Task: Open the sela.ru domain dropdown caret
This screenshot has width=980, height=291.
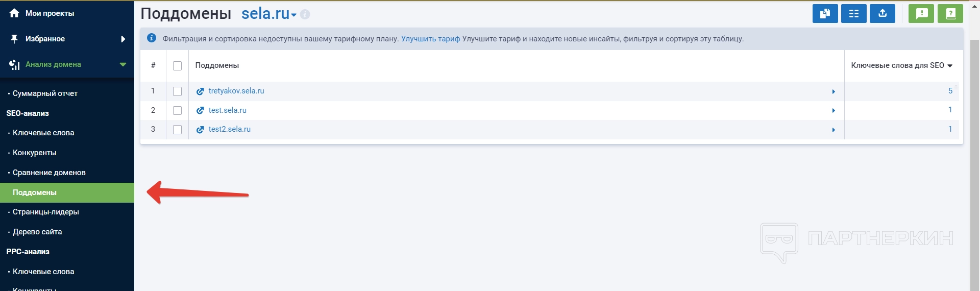Action: point(294,15)
